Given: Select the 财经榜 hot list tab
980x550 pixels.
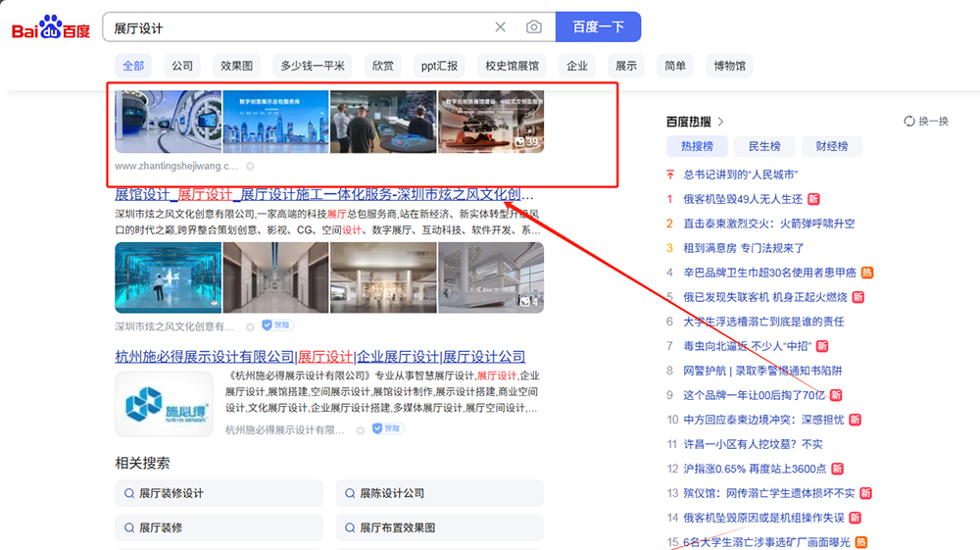Looking at the screenshot, I should point(831,146).
